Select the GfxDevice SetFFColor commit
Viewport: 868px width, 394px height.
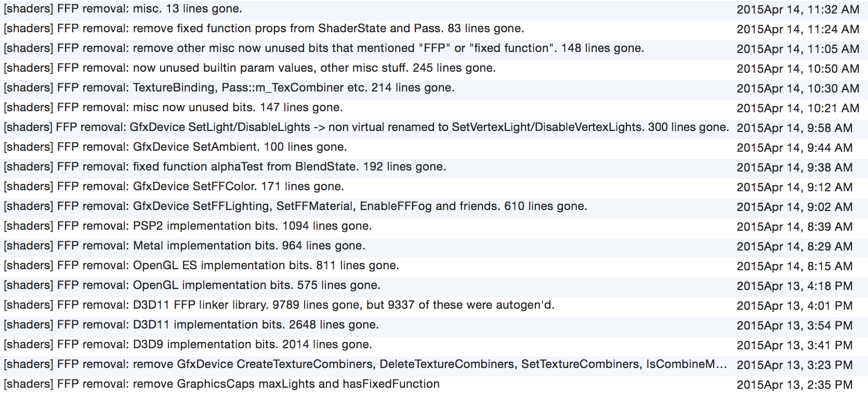[x=434, y=187]
